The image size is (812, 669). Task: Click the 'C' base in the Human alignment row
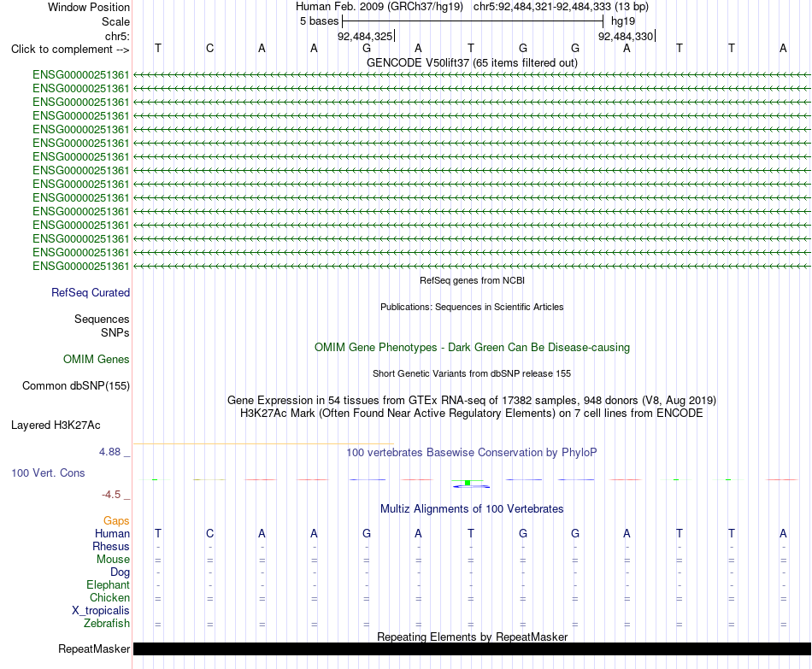tap(209, 533)
